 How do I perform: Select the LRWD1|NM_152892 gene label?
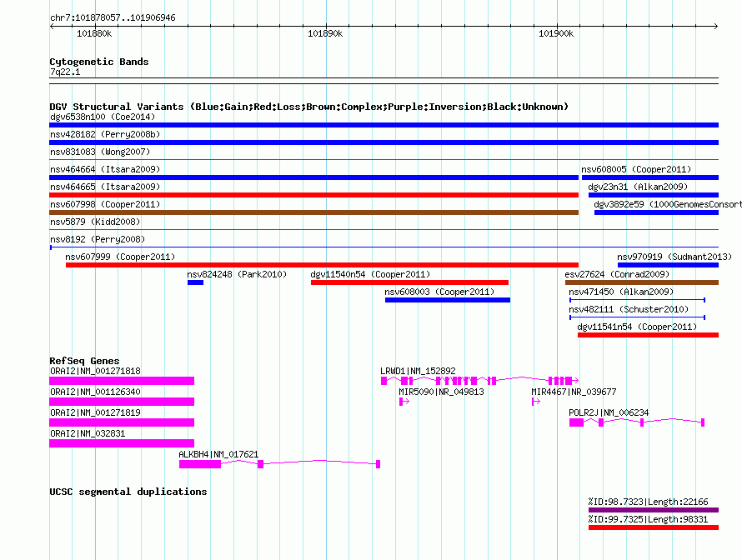(x=418, y=372)
